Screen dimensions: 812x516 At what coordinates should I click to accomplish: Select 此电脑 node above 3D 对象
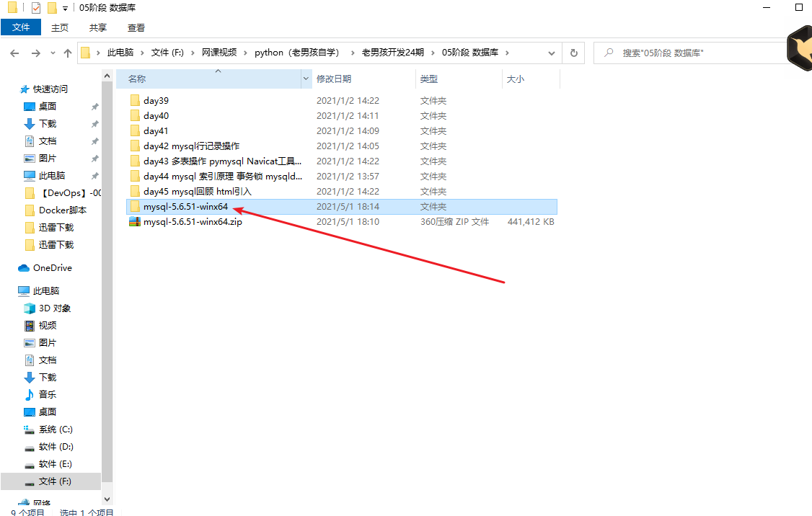(46, 291)
